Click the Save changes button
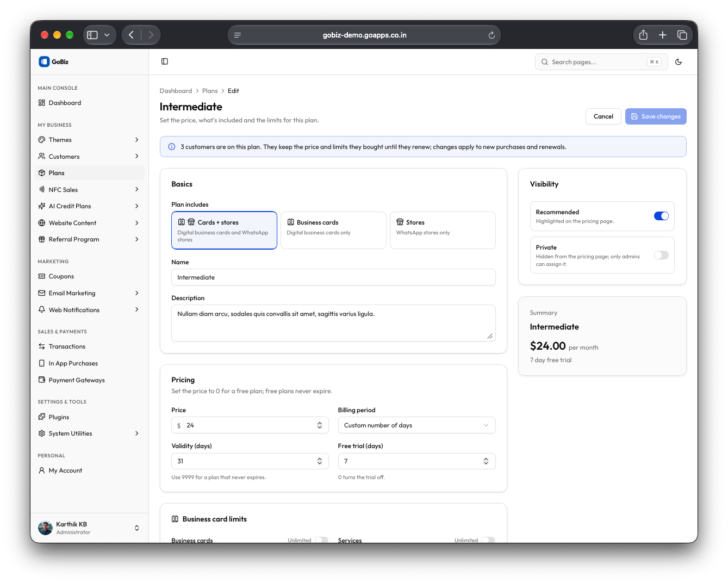This screenshot has width=728, height=583. pyautogui.click(x=656, y=116)
